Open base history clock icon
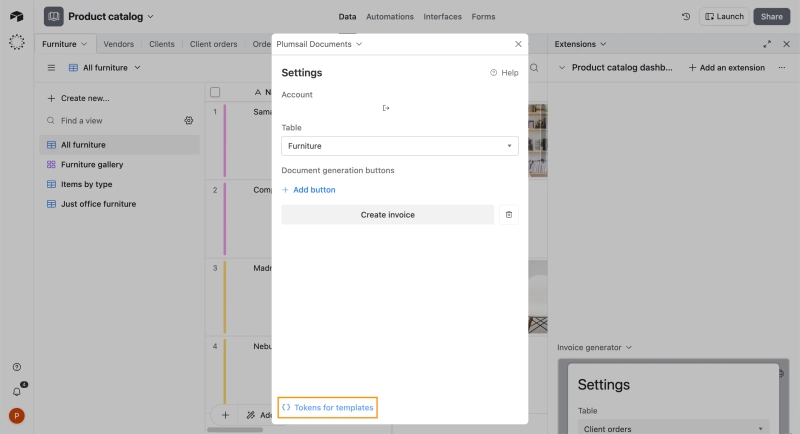The height and width of the screenshot is (434, 800). (686, 16)
